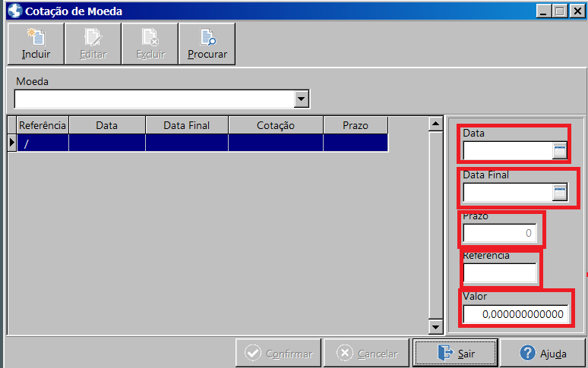The height and width of the screenshot is (368, 588).
Task: Click the Valor field with 0,000000000000
Action: [x=516, y=314]
